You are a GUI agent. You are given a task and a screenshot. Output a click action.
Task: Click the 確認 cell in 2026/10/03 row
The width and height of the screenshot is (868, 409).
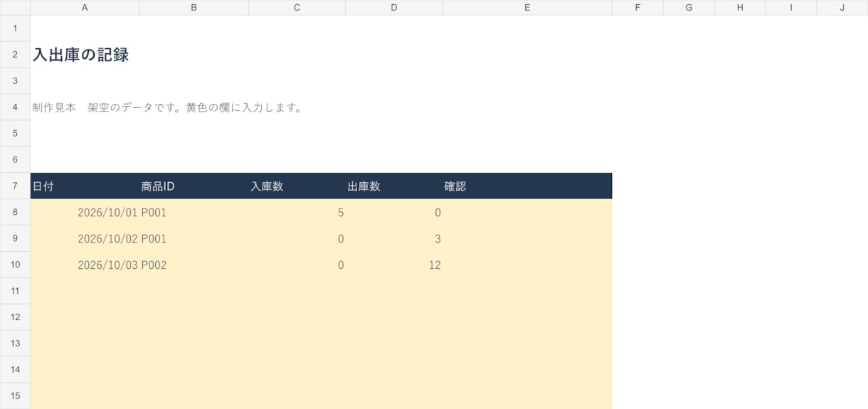(x=527, y=265)
